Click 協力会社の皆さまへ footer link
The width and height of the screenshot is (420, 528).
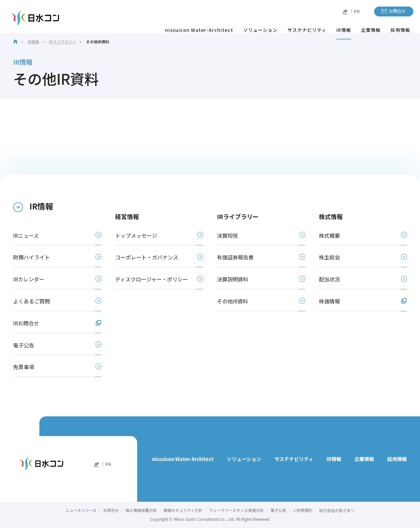pos(337,511)
